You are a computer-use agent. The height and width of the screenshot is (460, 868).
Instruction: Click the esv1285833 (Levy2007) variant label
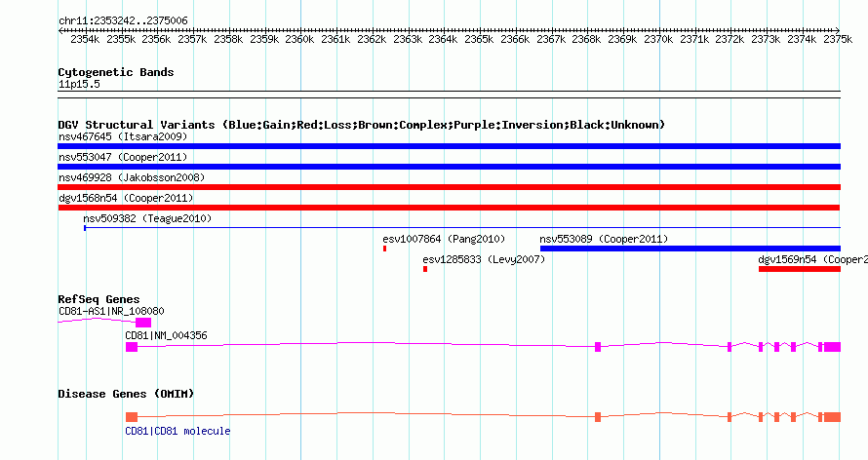tap(484, 259)
